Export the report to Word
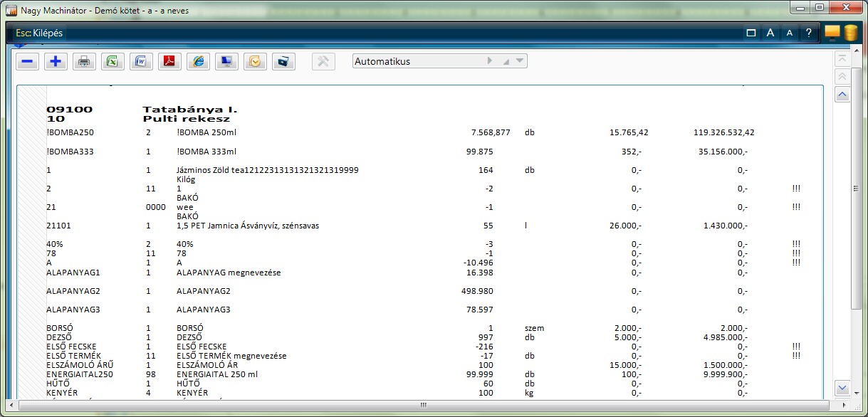This screenshot has width=868, height=417. (141, 62)
